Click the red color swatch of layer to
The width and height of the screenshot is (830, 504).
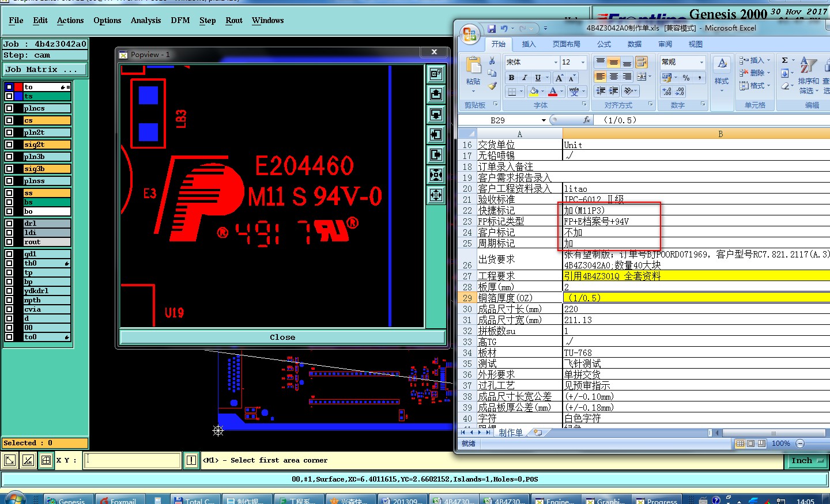pos(18,87)
